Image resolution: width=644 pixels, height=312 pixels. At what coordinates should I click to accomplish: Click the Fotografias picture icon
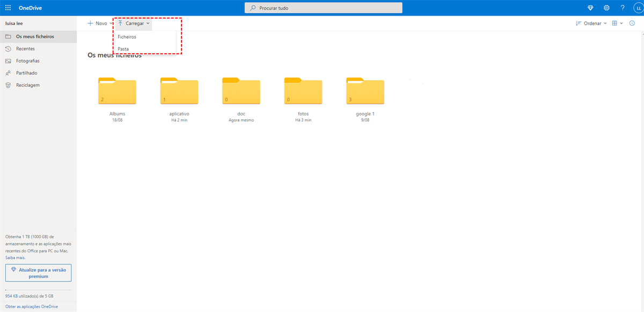click(x=8, y=61)
